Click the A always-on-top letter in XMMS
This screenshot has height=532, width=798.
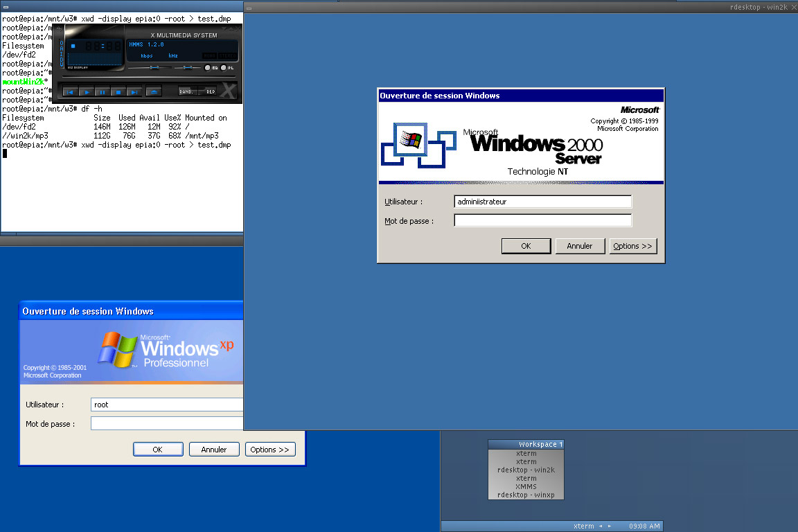(62, 48)
